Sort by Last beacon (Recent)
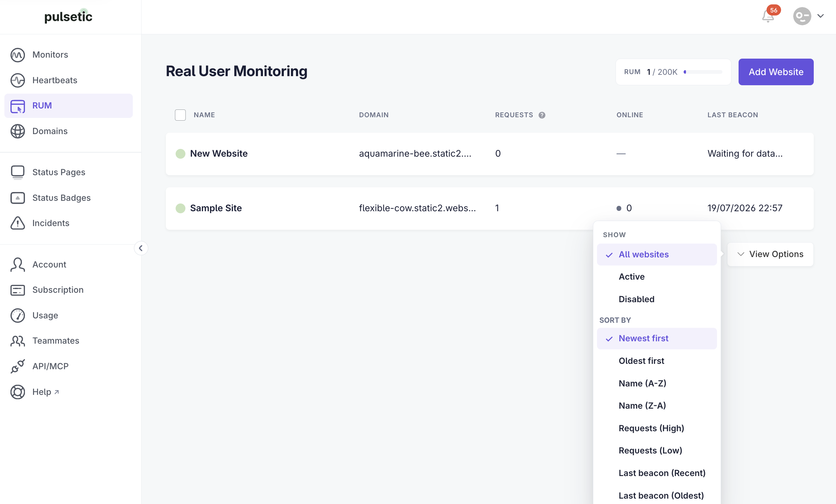Viewport: 836px width, 504px height. click(x=657, y=473)
